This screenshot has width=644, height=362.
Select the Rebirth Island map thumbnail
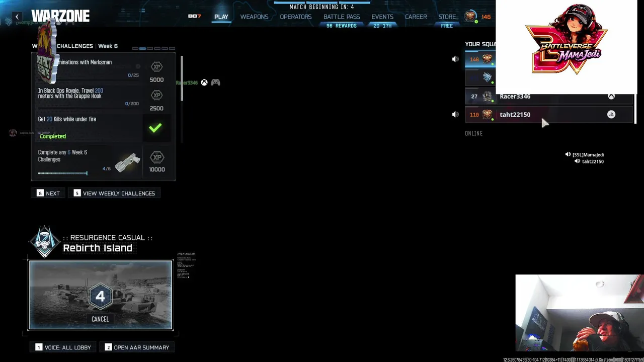101,295
